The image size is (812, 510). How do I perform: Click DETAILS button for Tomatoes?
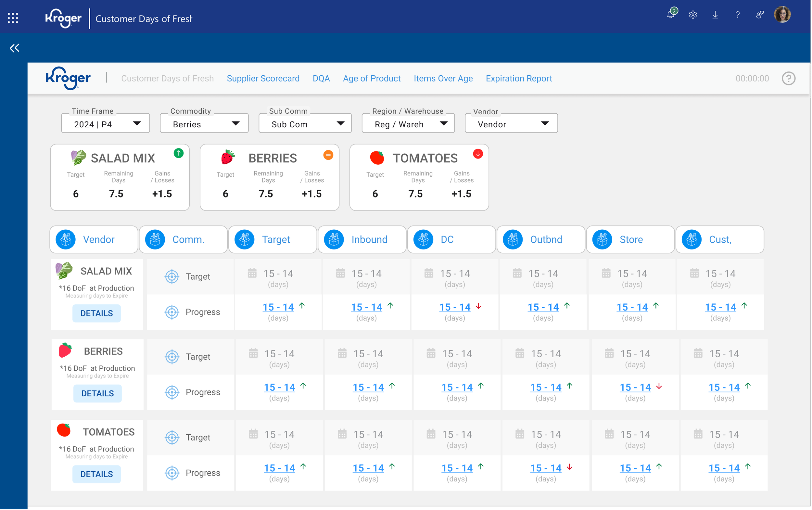[x=96, y=474]
